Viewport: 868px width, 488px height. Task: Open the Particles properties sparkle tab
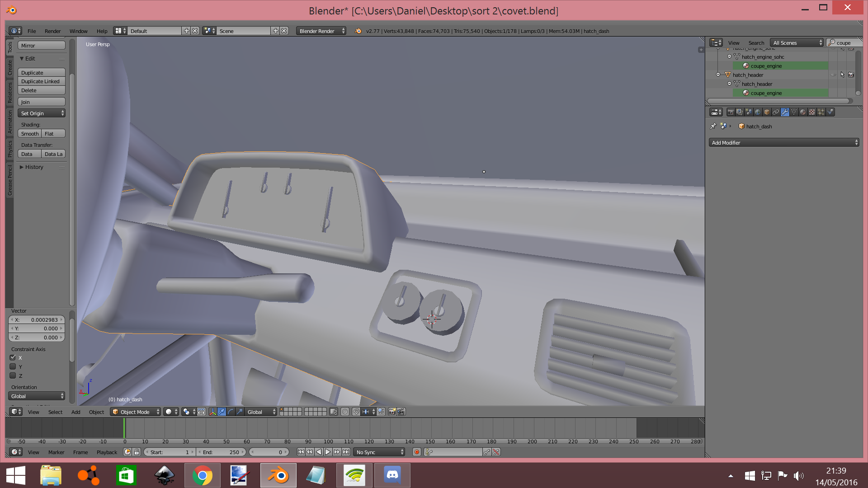[821, 112]
